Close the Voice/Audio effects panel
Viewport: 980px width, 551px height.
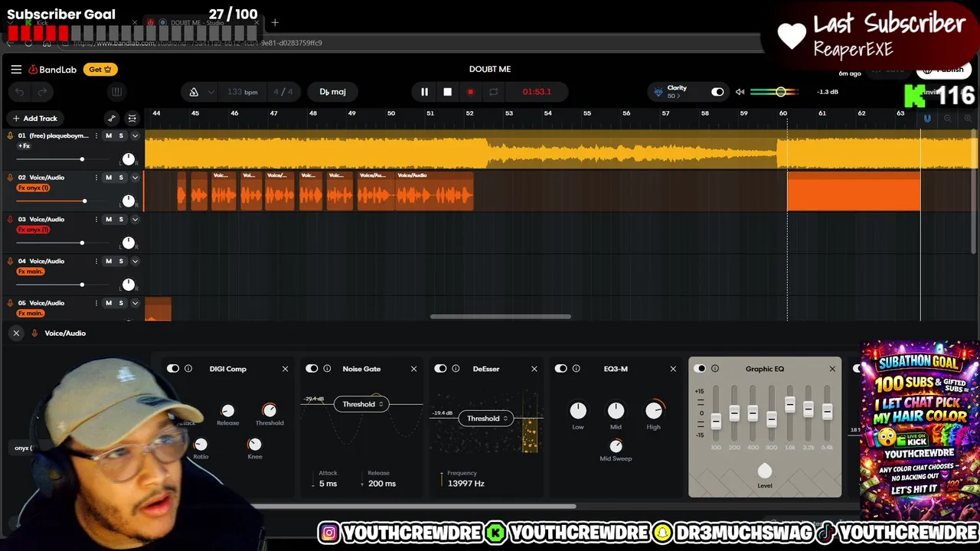[x=16, y=333]
